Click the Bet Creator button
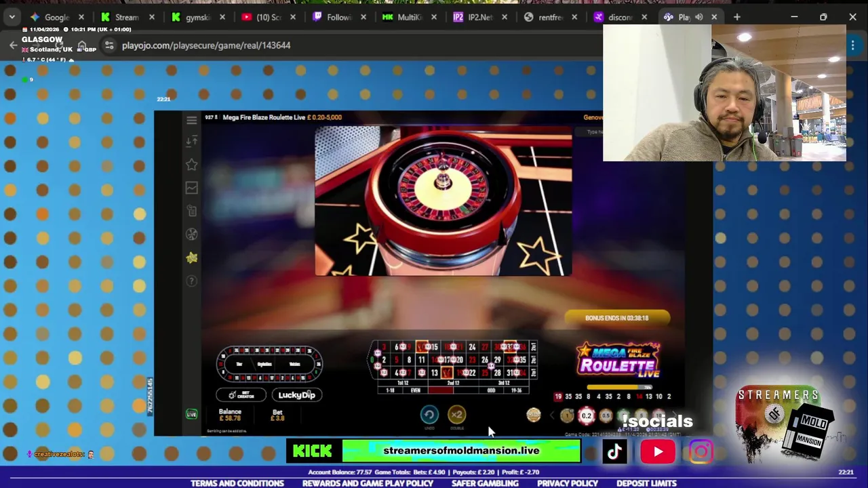 (x=241, y=395)
